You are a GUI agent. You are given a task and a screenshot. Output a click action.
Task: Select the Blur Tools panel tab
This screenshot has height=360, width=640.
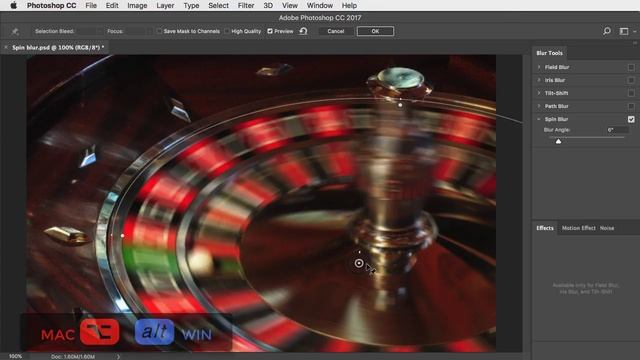pos(549,53)
